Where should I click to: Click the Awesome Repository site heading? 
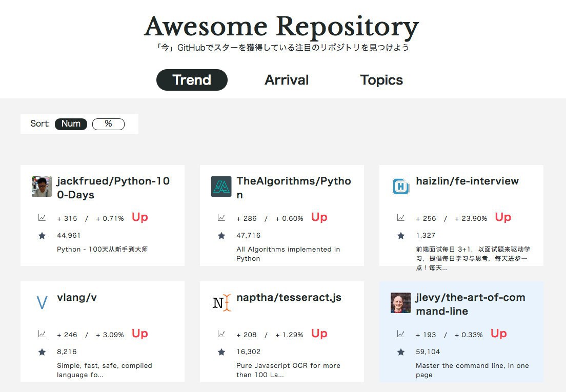point(281,27)
